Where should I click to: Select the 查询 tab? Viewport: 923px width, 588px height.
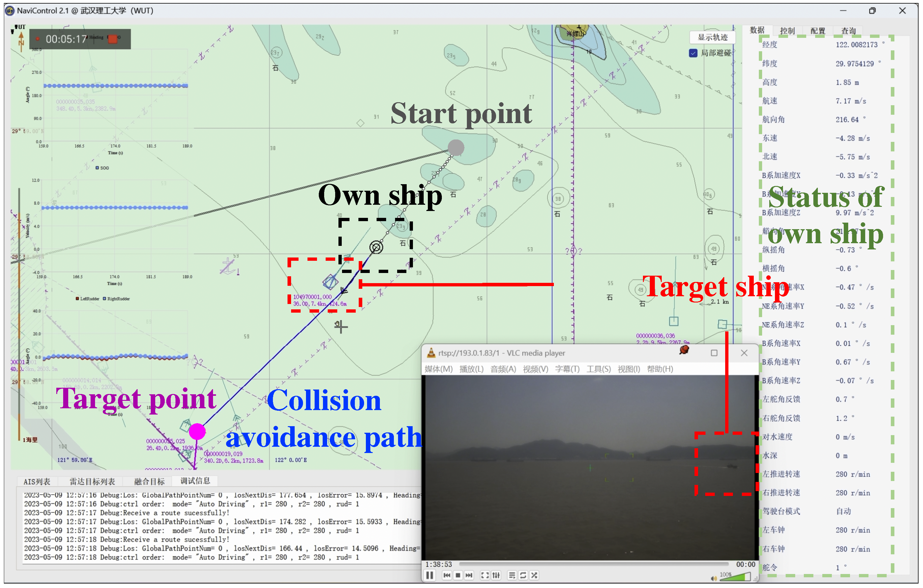pyautogui.click(x=848, y=31)
